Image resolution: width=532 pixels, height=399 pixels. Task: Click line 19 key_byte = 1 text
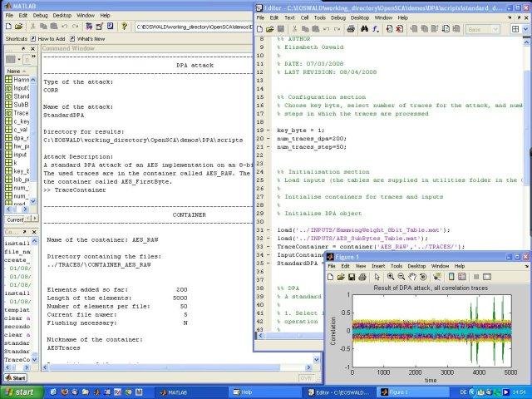click(301, 131)
